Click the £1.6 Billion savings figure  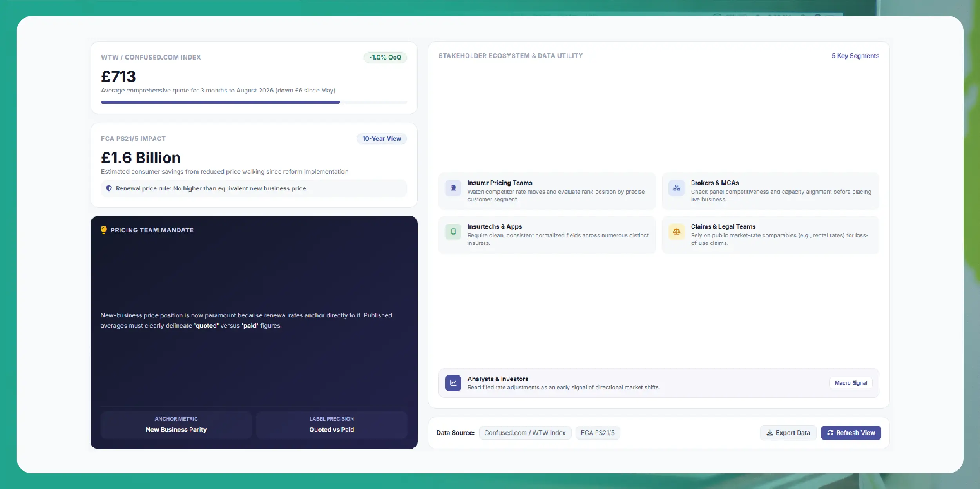coord(141,158)
